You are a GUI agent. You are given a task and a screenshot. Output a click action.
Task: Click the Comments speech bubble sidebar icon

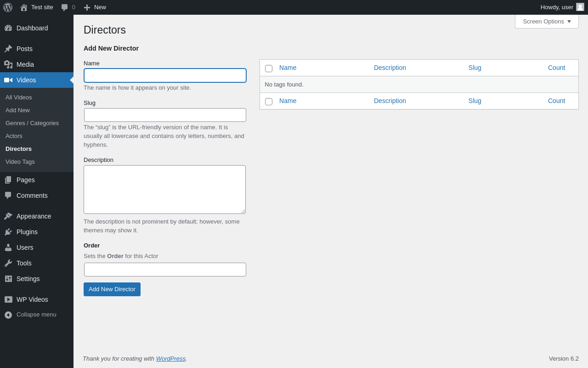(8, 195)
